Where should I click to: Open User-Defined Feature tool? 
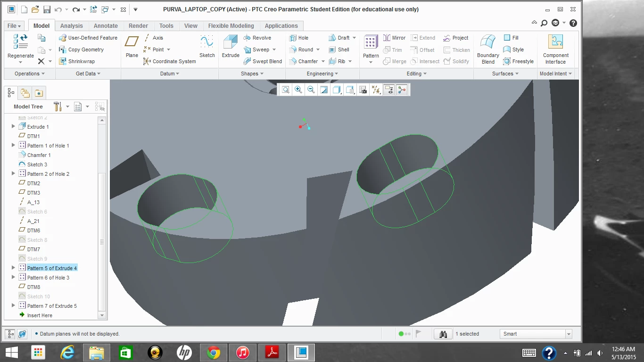88,38
